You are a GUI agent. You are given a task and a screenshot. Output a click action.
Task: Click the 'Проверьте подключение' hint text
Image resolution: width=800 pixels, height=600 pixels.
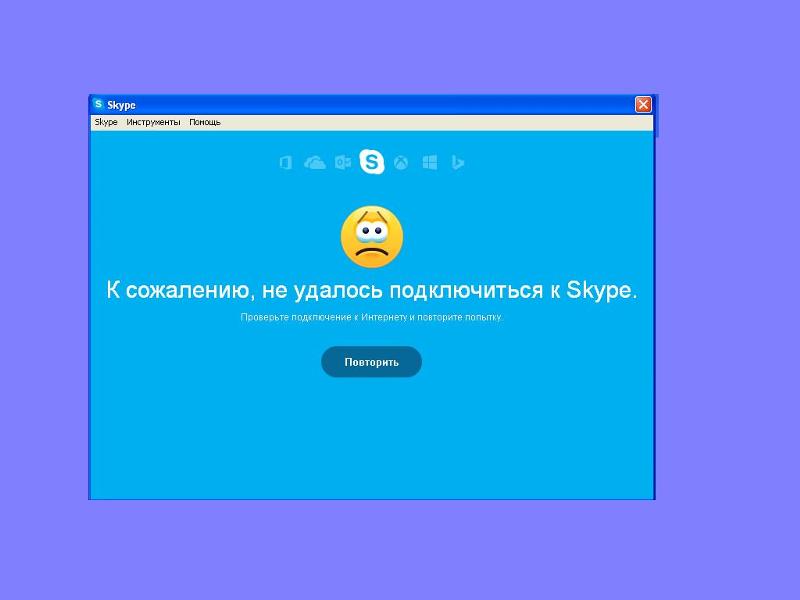(371, 317)
